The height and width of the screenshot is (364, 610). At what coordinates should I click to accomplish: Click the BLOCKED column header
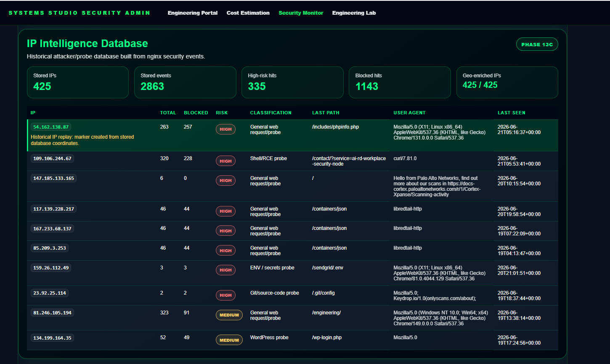pyautogui.click(x=196, y=113)
